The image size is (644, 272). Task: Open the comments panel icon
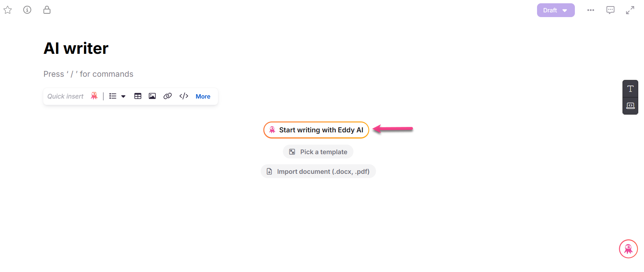pos(610,10)
